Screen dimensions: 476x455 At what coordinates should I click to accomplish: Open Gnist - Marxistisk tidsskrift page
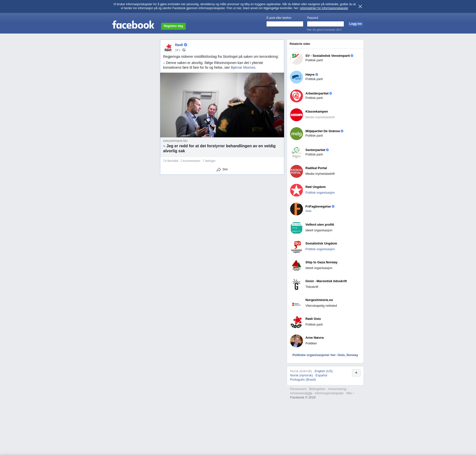point(326,281)
